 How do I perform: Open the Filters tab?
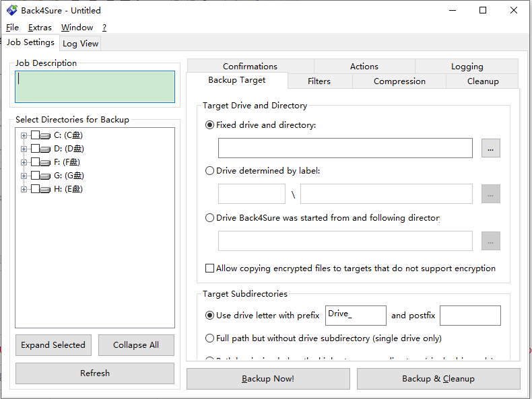[319, 81]
